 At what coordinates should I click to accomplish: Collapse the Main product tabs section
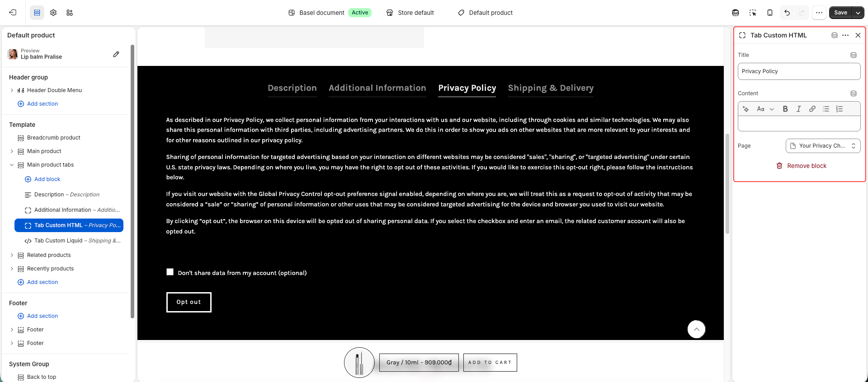(12, 165)
